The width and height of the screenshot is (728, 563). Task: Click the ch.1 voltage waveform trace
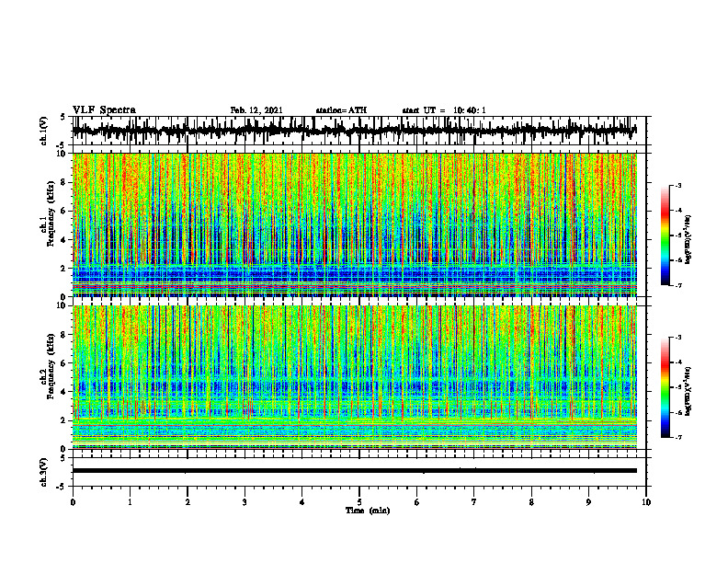354,131
